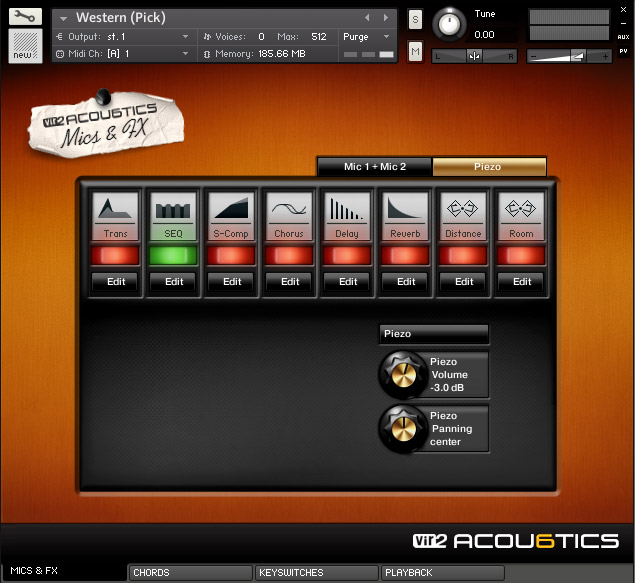Click the Distance effect icon
This screenshot has height=583, width=635.
pos(464,209)
